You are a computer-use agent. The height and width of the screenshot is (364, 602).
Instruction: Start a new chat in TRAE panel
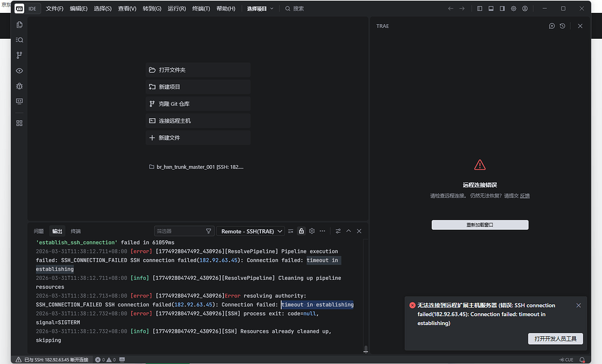[x=551, y=26]
